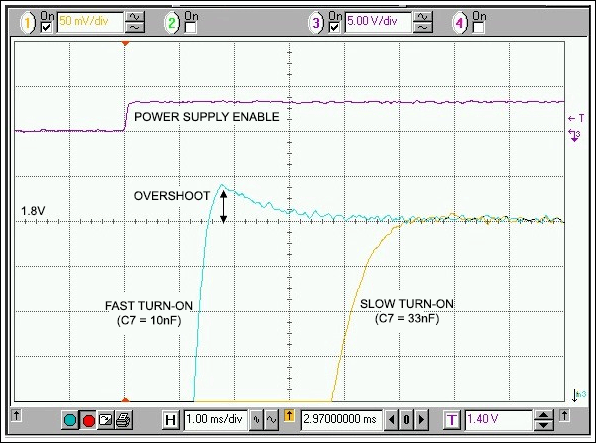Disable channel 3 On checkbox
Screen dimensions: 596x443
(334, 28)
